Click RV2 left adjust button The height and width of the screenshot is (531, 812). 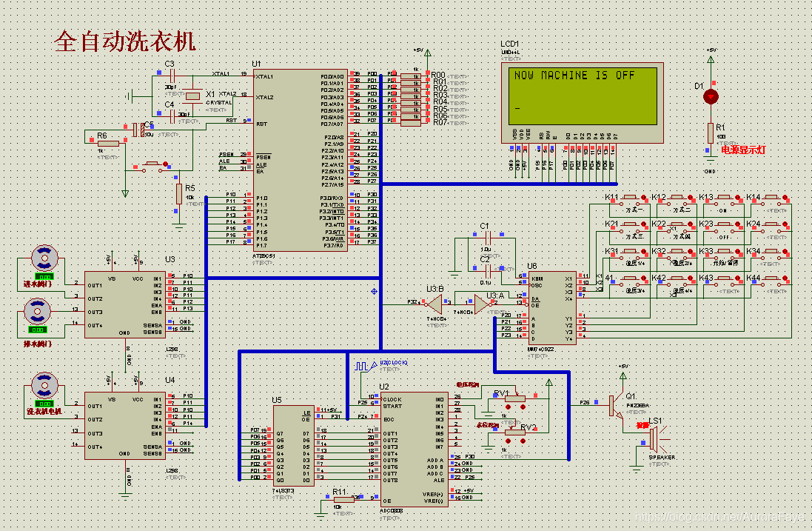(x=508, y=441)
